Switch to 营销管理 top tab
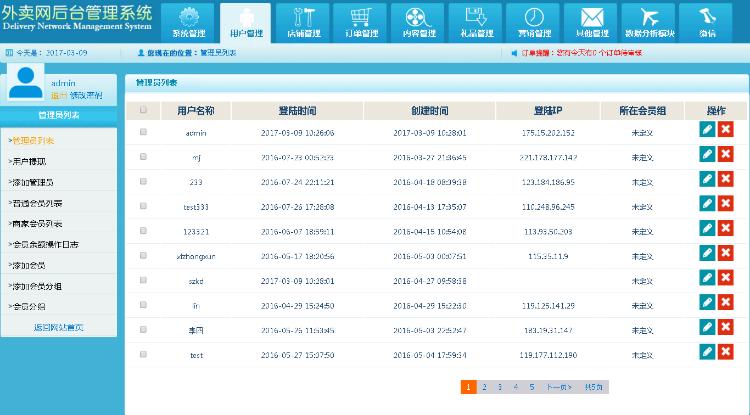Image resolution: width=750 pixels, height=415 pixels. click(534, 20)
